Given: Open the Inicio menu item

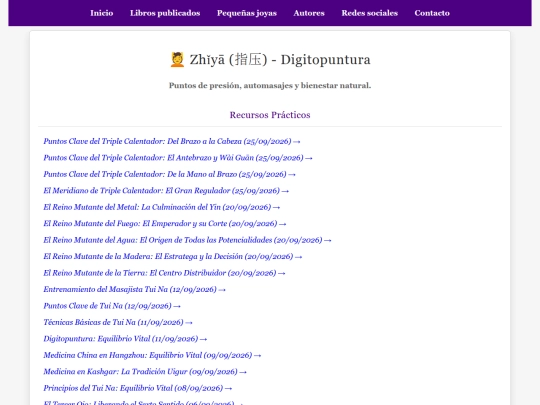Looking at the screenshot, I should (x=102, y=13).
